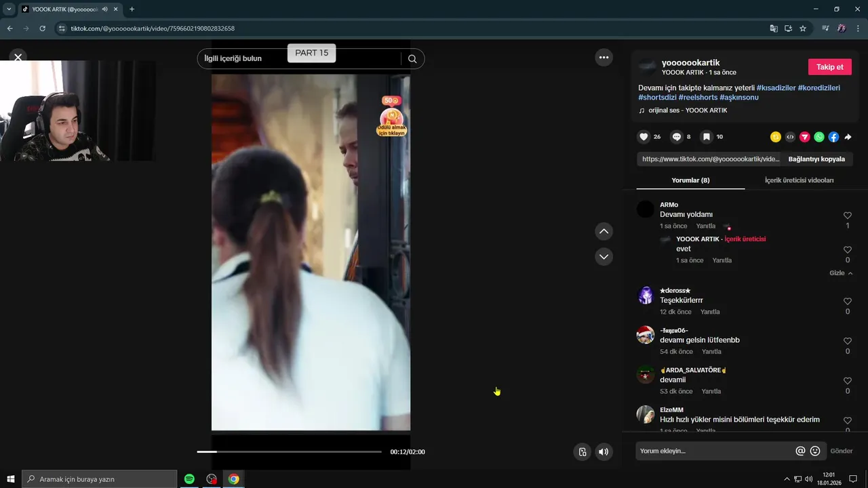Send to friends using the red paper-plane icon
The height and width of the screenshot is (488, 868).
pyautogui.click(x=805, y=137)
